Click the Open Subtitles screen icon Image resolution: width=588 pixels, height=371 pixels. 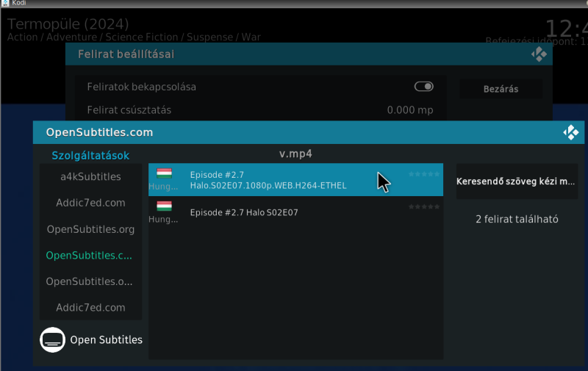[52, 339]
